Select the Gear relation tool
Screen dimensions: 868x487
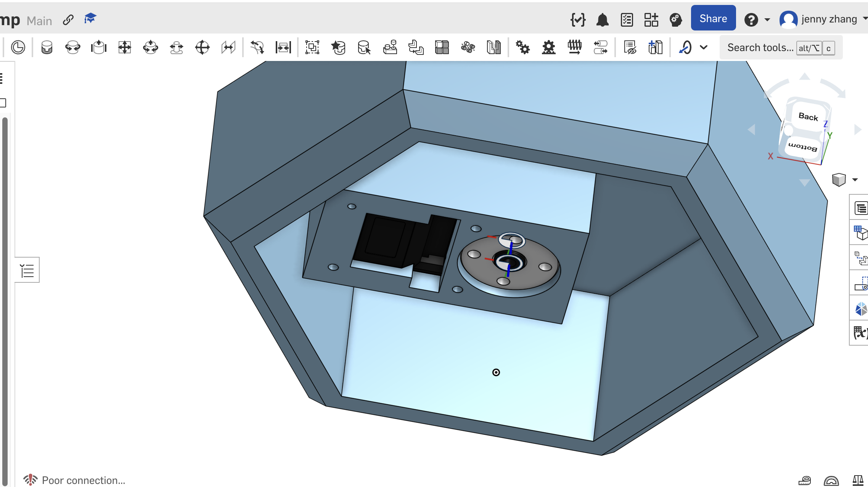pyautogui.click(x=523, y=48)
